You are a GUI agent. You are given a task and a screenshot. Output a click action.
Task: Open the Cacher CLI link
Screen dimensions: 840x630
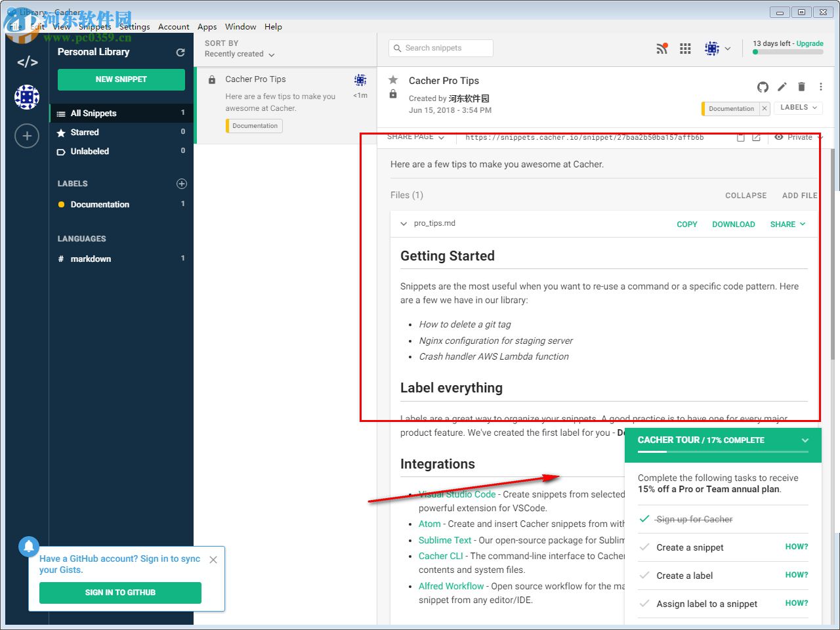pos(441,556)
